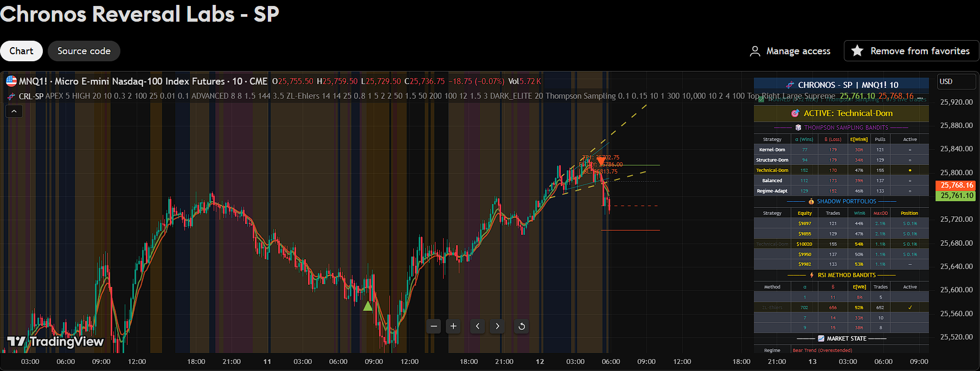Click the $10020 equity cell
980x371 pixels.
click(804, 244)
